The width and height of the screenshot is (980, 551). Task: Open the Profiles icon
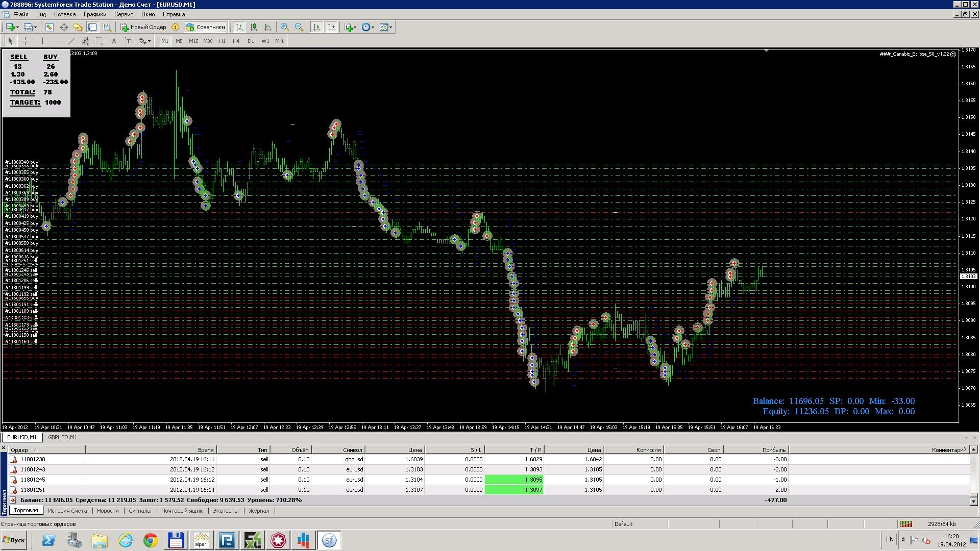coord(28,27)
